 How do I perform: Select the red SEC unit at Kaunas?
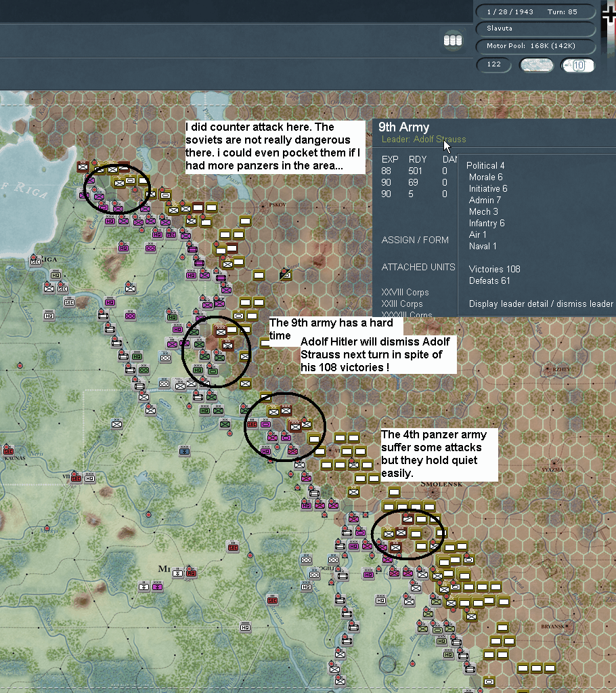coord(8,450)
